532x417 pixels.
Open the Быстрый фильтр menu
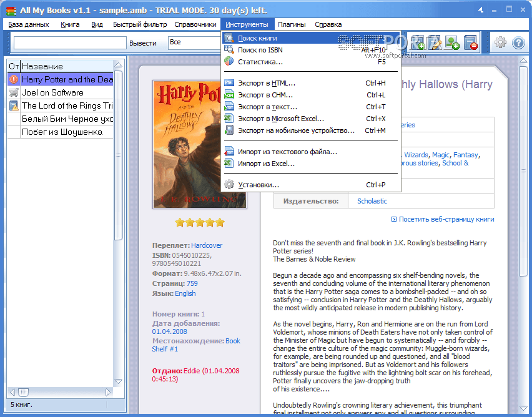click(x=140, y=24)
